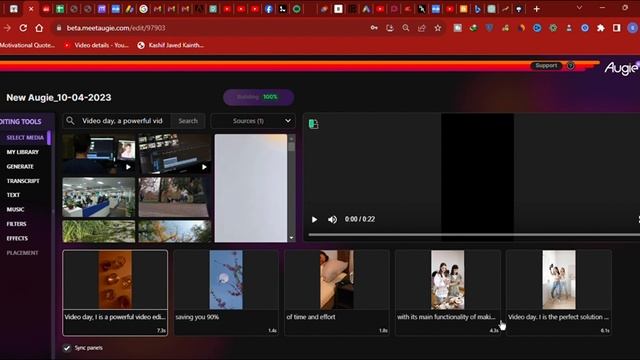Close the current browser tab
Image resolution: width=640 pixels, height=360 pixels.
(31, 9)
